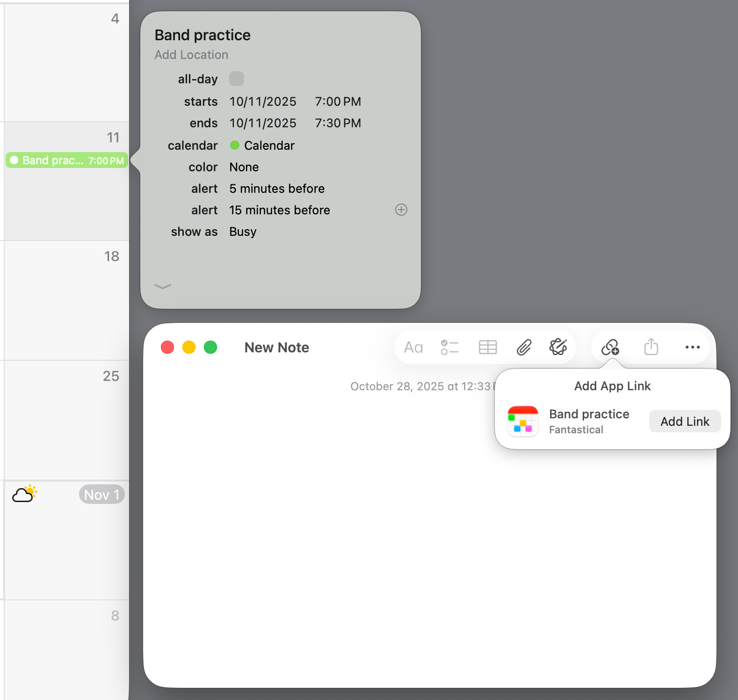Screen dimensions: 738x700
Task: Insert a checklist in the note
Action: pos(449,347)
